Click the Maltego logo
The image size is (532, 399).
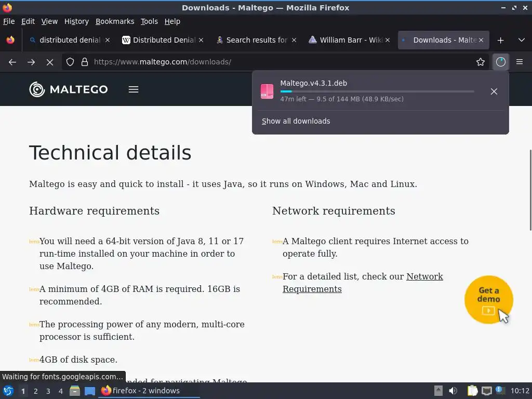tap(69, 89)
